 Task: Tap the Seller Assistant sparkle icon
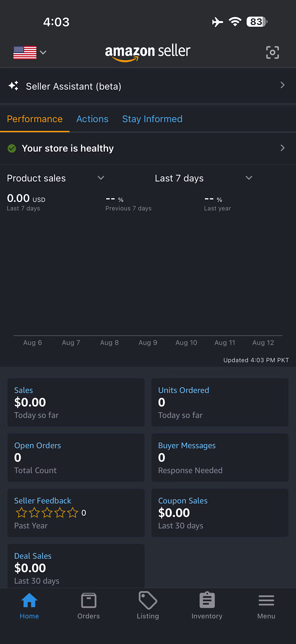pos(14,86)
